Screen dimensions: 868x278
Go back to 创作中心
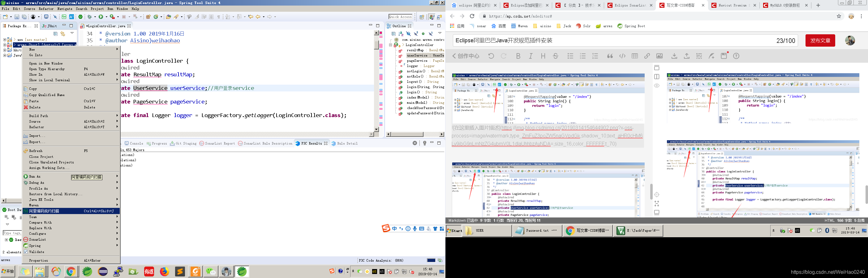pyautogui.click(x=466, y=56)
